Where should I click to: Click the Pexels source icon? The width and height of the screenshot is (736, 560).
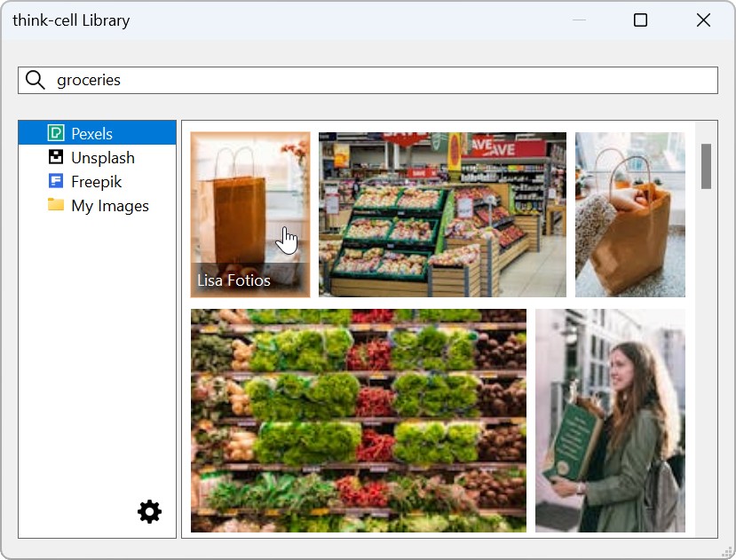(x=56, y=133)
